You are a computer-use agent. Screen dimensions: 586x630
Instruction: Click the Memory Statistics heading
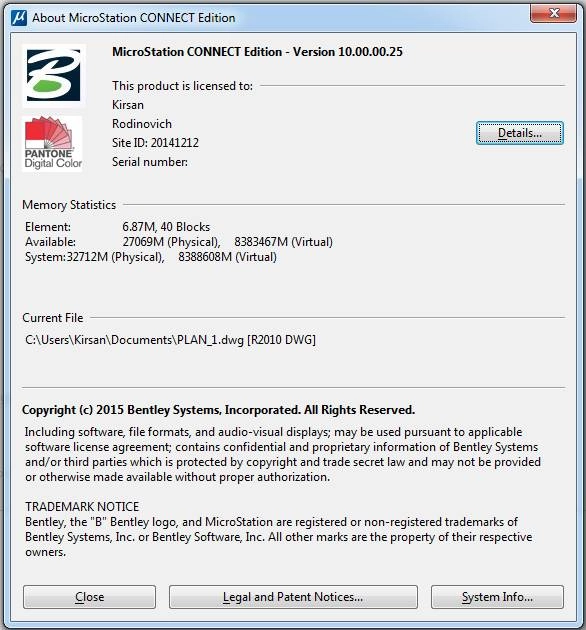coord(69,205)
